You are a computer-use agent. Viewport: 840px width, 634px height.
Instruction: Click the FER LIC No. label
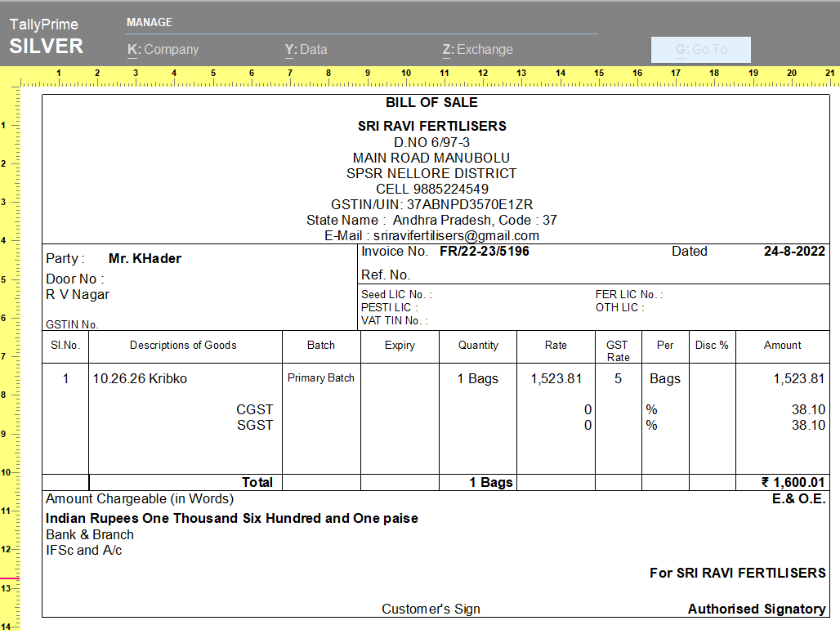point(629,294)
